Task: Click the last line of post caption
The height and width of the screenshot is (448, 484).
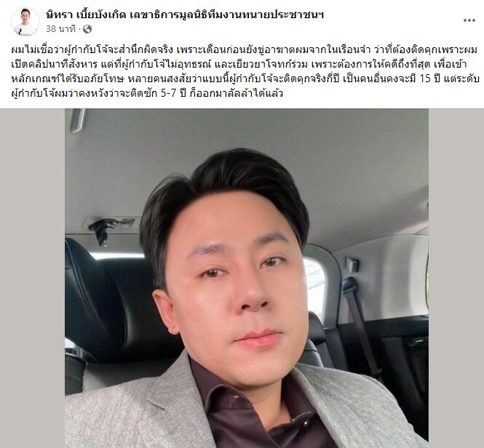Action: click(147, 93)
